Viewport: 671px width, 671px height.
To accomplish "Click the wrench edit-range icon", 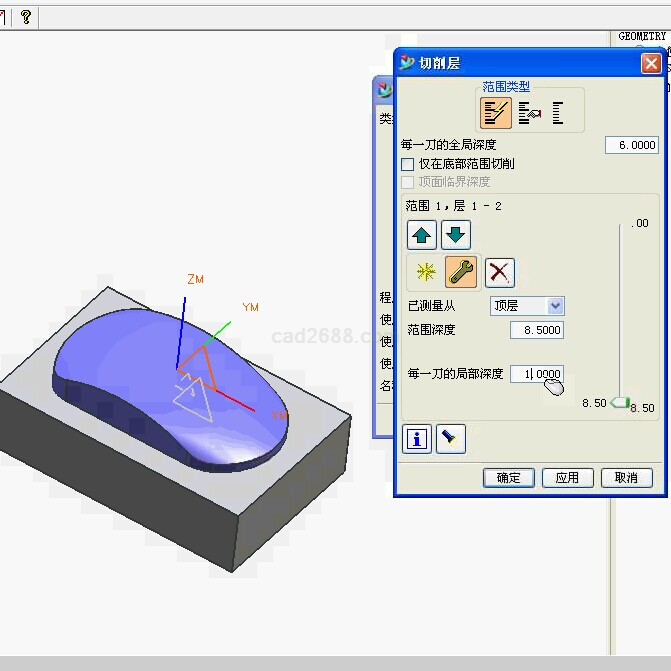I will [x=461, y=272].
